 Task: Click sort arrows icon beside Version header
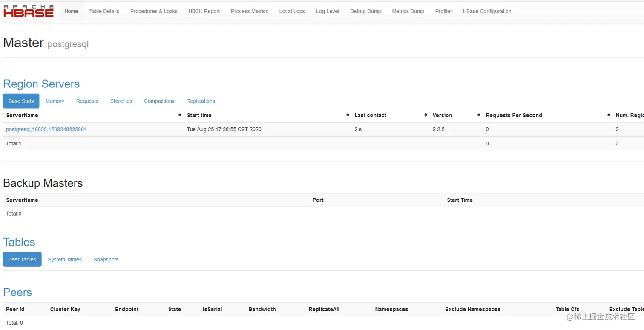click(x=479, y=116)
